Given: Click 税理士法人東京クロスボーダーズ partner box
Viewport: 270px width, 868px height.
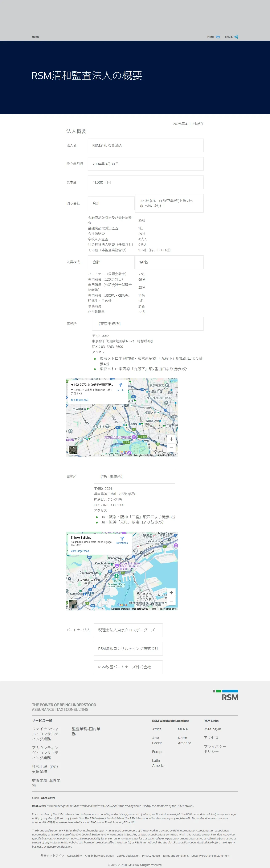Looking at the screenshot, I should (128, 630).
